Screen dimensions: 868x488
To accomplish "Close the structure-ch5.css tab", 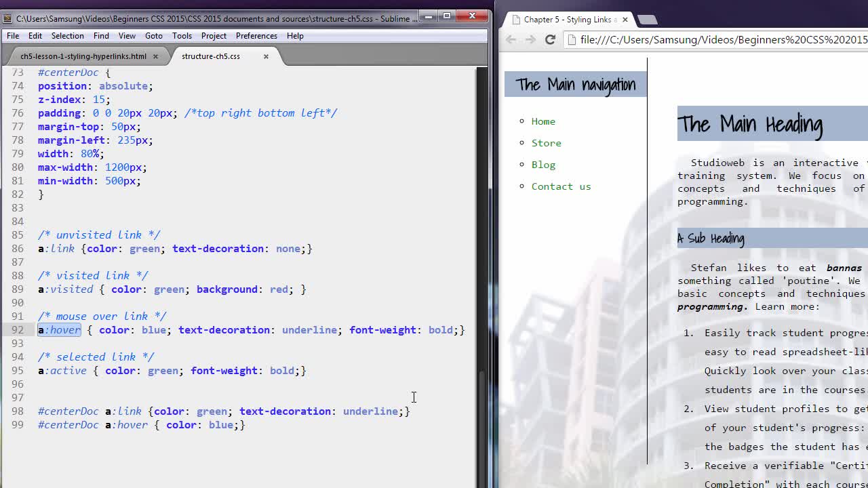I will coord(266,56).
